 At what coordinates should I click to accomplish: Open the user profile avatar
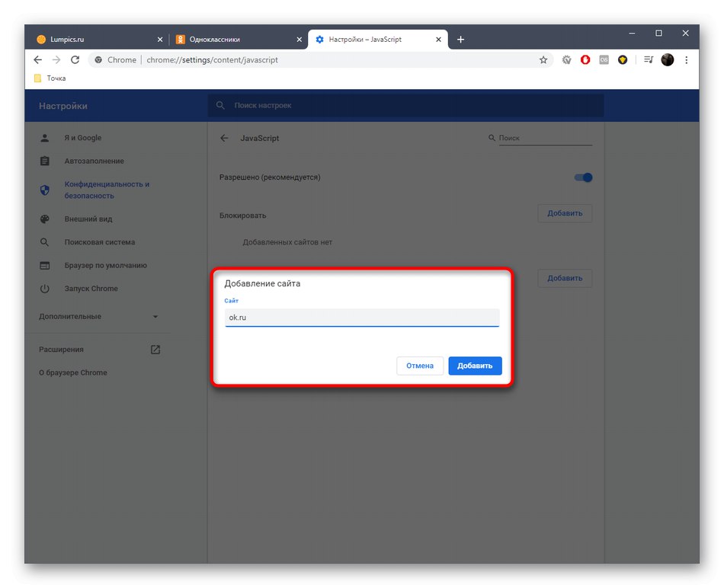pyautogui.click(x=667, y=59)
